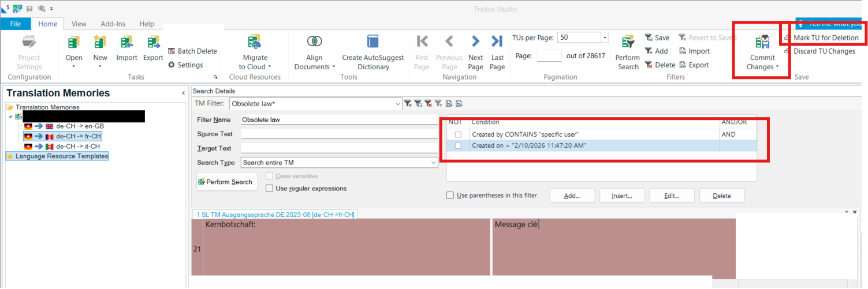Expand the Open button dropdown arrow
Image resolution: width=868 pixels, height=289 pixels.
point(74,66)
